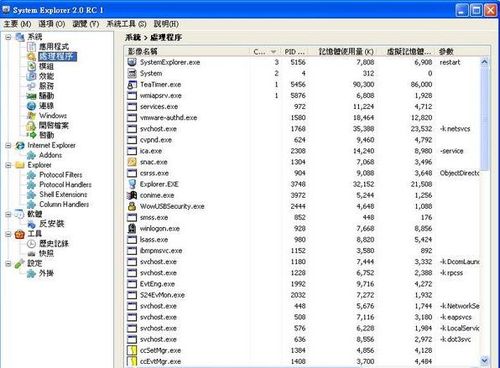The image size is (500, 368).
Task: Click the C... column sort arrow
Action: tap(273, 52)
